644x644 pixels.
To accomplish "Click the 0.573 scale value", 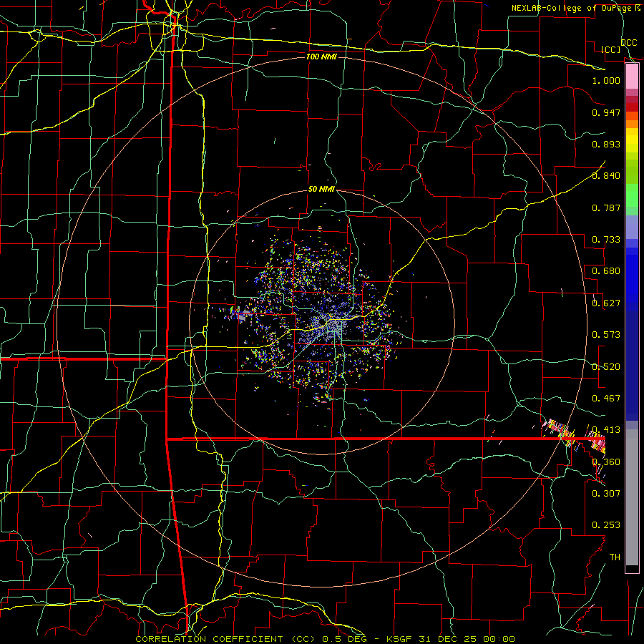I will 606,335.
